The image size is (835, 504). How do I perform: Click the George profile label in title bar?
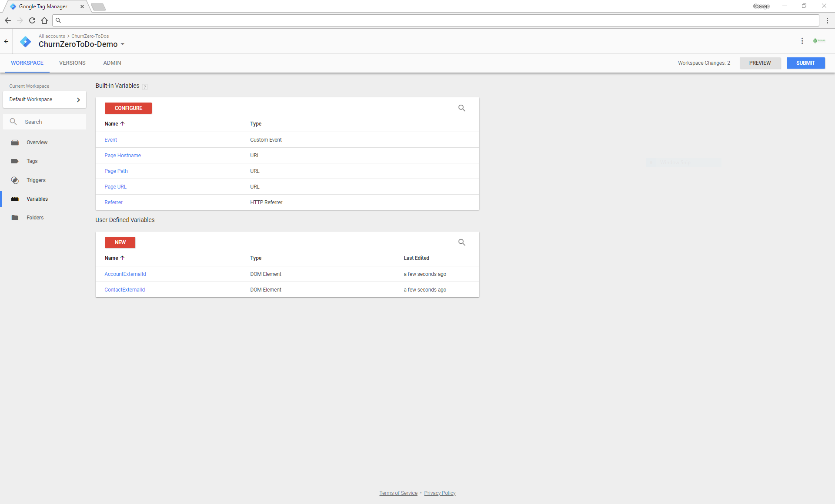click(761, 6)
